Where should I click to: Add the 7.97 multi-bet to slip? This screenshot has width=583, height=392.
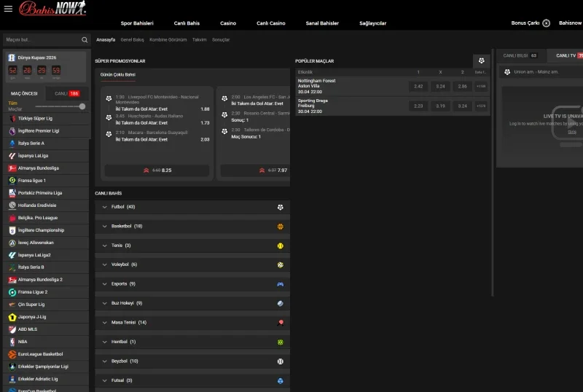[256, 170]
